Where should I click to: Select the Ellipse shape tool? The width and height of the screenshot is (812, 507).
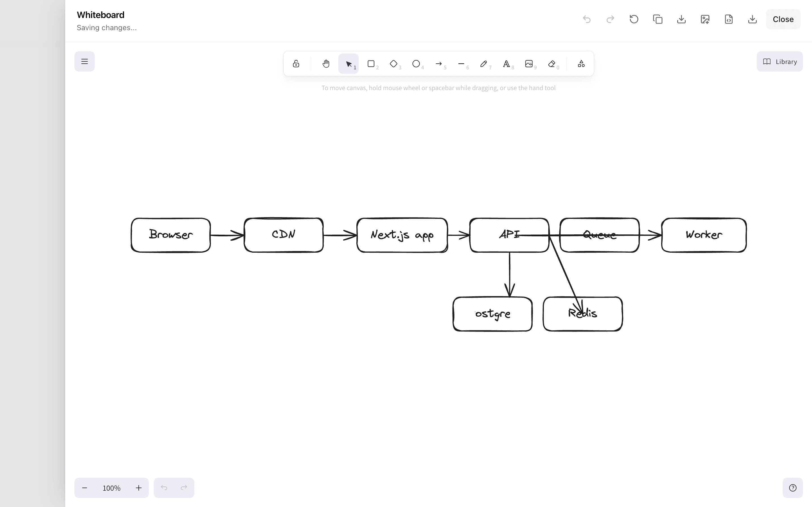tap(416, 64)
